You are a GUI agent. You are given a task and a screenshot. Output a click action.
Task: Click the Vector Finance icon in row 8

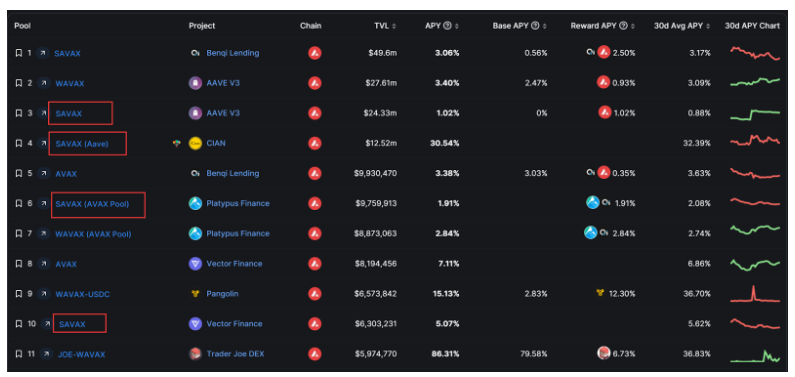click(195, 264)
